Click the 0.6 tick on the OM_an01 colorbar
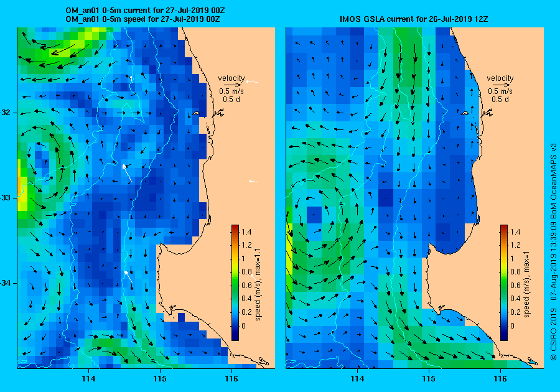Screen dimensions: 560x392 click(x=246, y=285)
